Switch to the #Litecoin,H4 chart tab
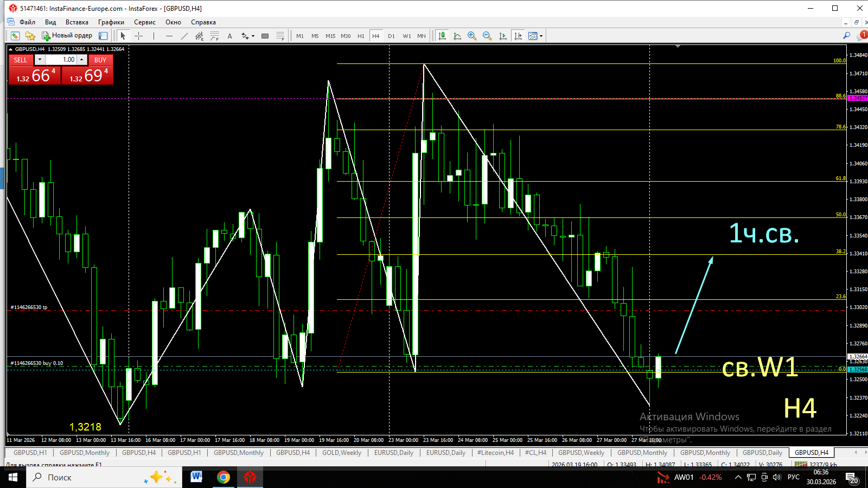This screenshot has height=488, width=868. point(495,453)
